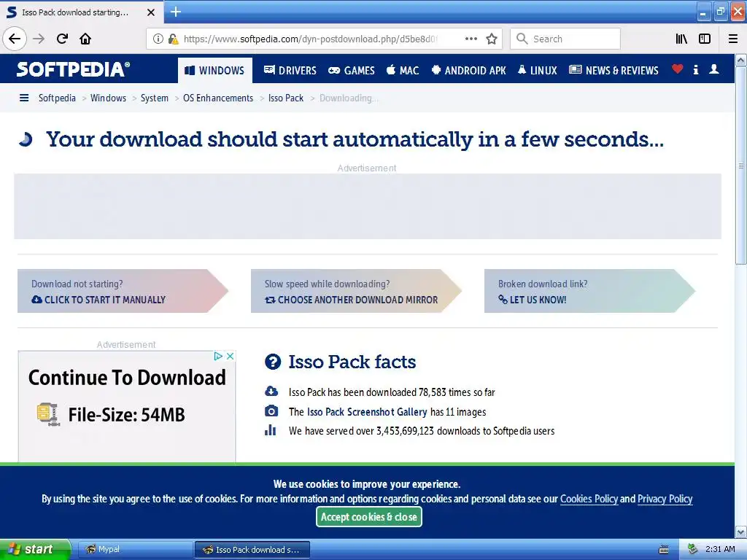This screenshot has height=560, width=747.
Task: Open the Privacy Policy link
Action: pos(665,499)
